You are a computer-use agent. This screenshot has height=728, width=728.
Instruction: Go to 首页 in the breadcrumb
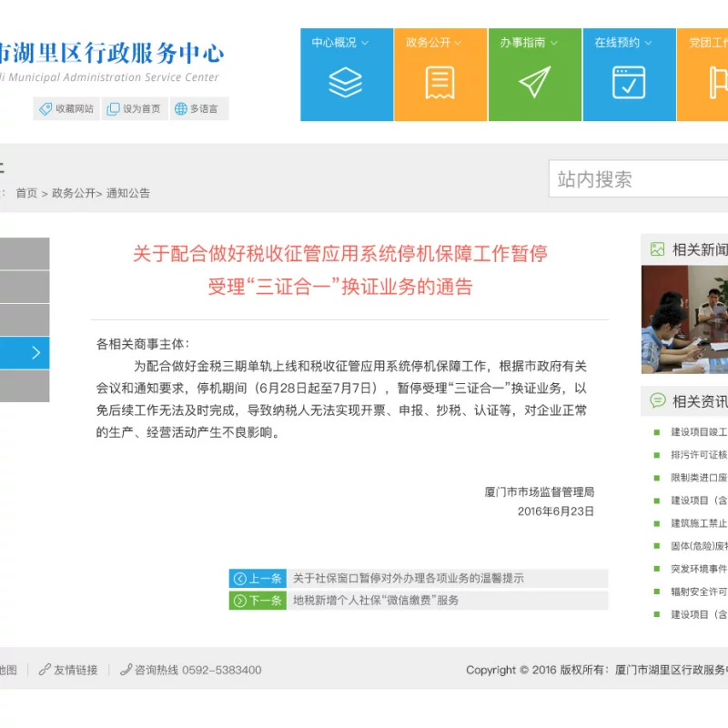click(x=26, y=193)
